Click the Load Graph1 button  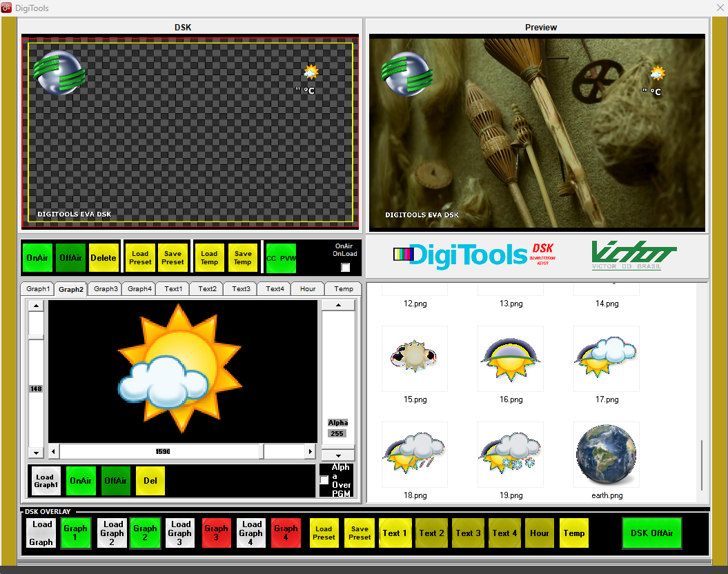[46, 481]
